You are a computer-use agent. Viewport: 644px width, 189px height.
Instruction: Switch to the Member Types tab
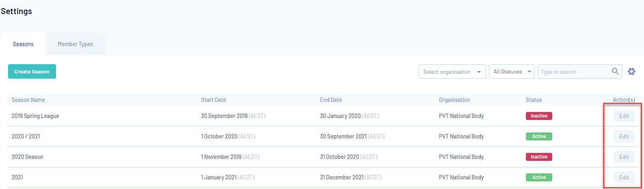(75, 44)
